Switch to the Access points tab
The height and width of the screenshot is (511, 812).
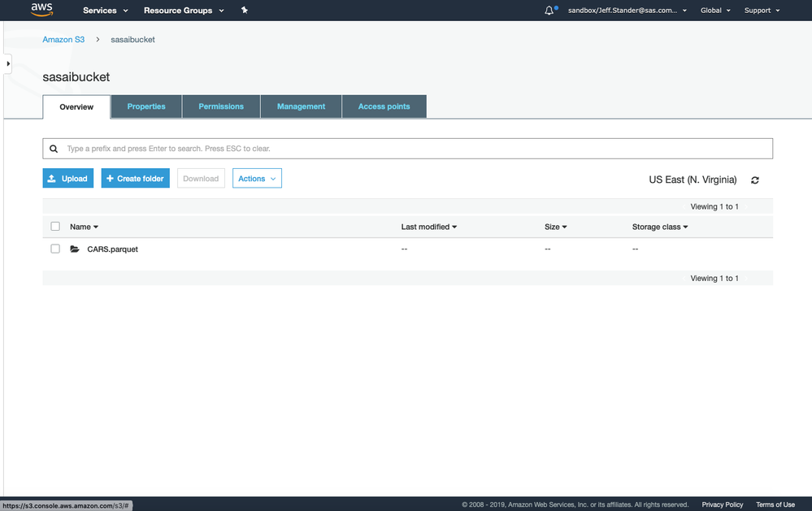click(384, 106)
